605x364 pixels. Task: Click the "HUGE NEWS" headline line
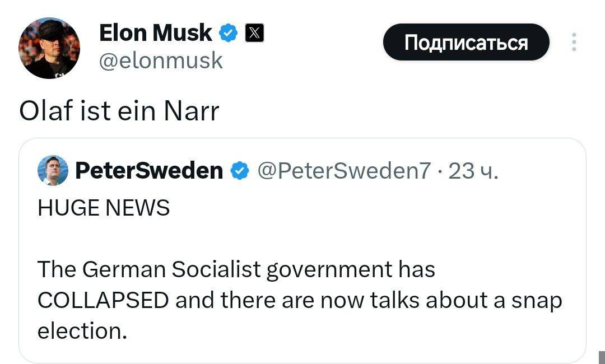coord(103,208)
